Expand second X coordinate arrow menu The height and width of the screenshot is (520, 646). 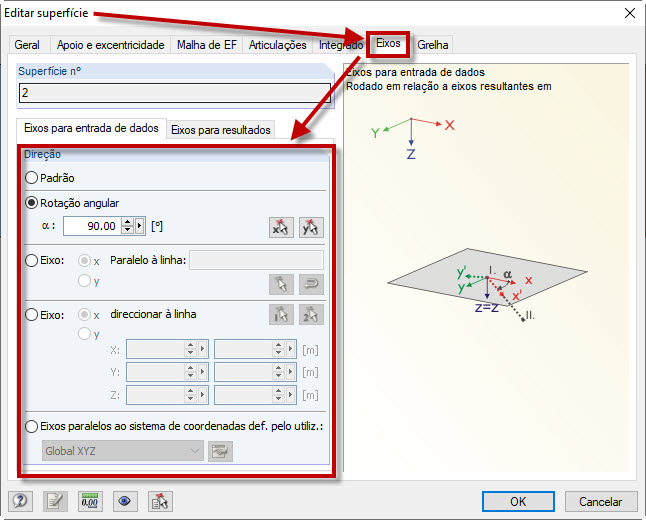291,349
